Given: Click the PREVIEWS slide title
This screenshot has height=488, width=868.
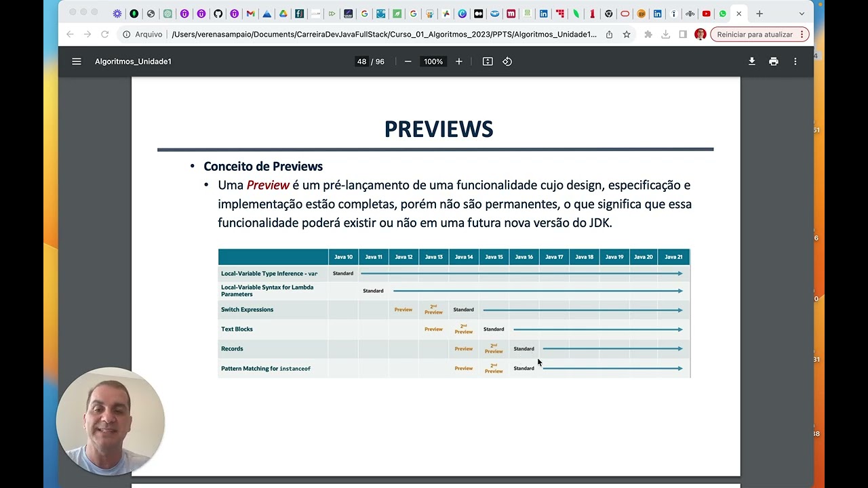Looking at the screenshot, I should (x=439, y=129).
